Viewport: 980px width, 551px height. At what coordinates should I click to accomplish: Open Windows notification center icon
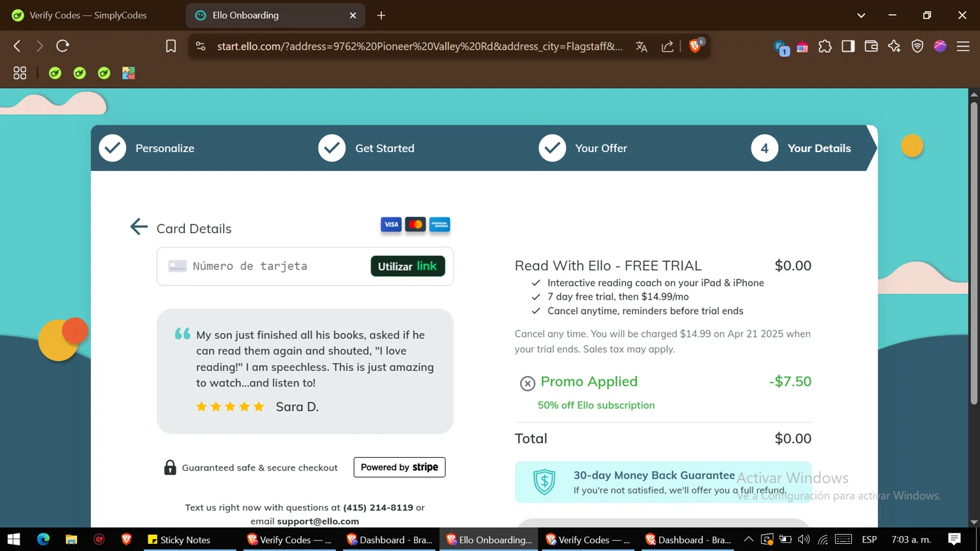click(955, 539)
